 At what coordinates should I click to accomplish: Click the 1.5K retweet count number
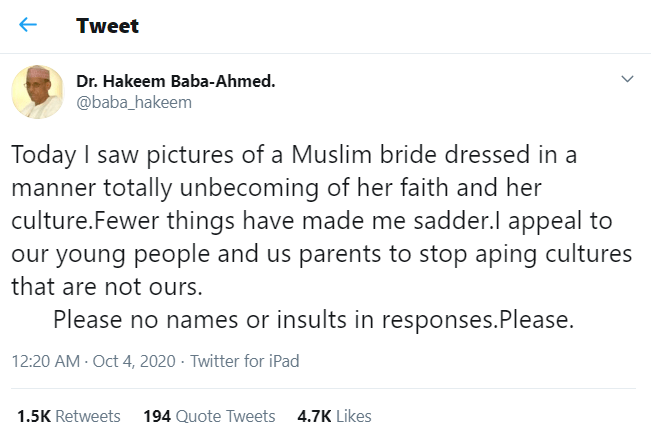coord(34,416)
